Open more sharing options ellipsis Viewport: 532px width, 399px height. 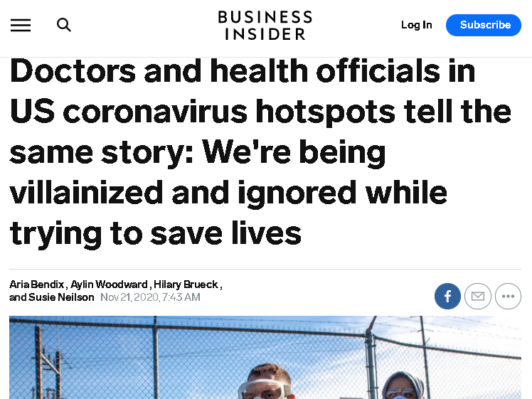coord(508,296)
